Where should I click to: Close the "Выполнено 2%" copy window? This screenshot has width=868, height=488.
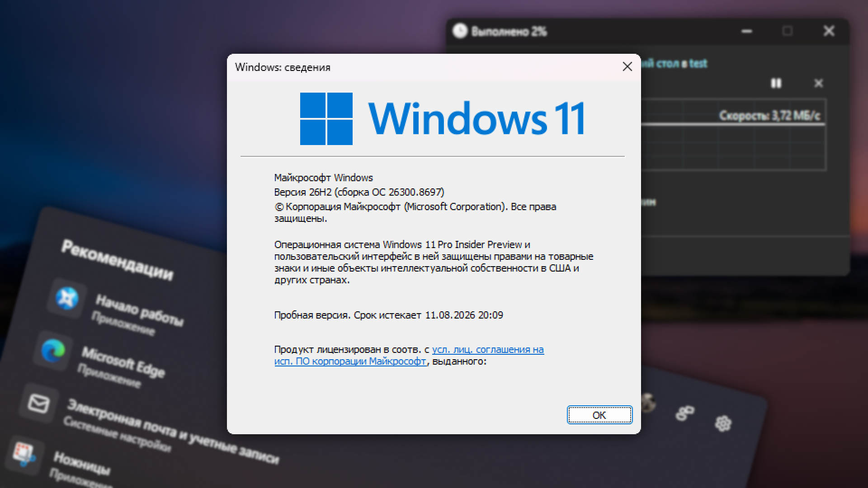click(x=829, y=31)
